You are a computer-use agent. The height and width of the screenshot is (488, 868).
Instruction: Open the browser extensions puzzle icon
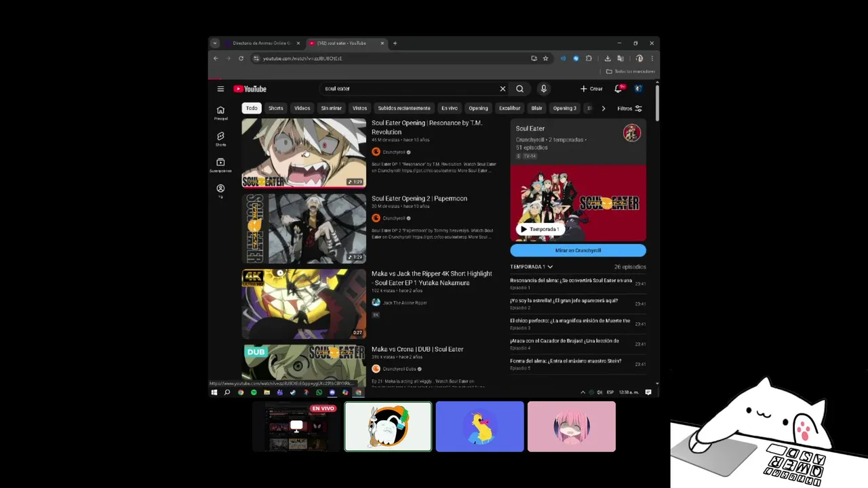(589, 58)
